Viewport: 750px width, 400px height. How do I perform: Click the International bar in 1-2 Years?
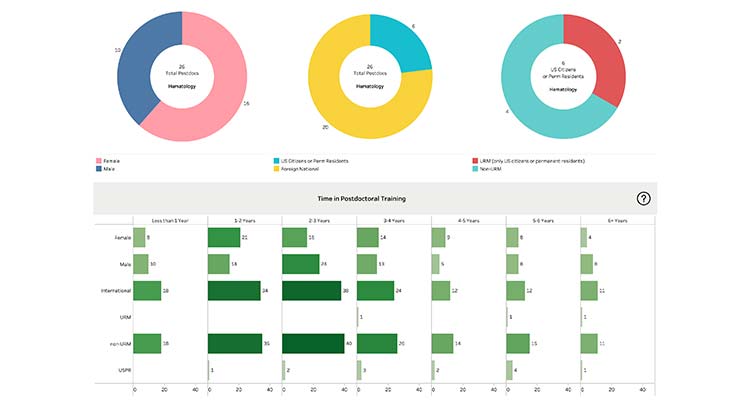pos(233,290)
